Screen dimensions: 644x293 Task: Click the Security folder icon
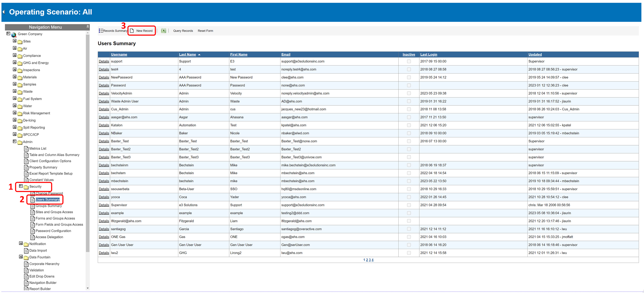pos(26,187)
